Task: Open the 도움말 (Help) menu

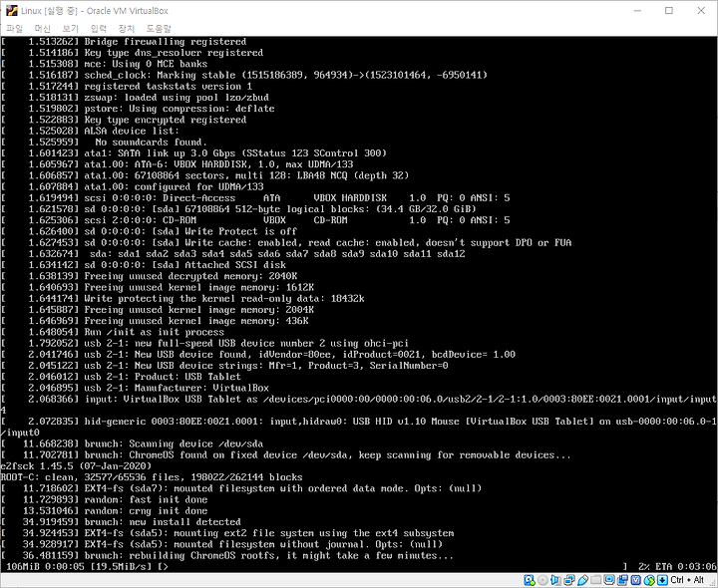Action: (159, 28)
